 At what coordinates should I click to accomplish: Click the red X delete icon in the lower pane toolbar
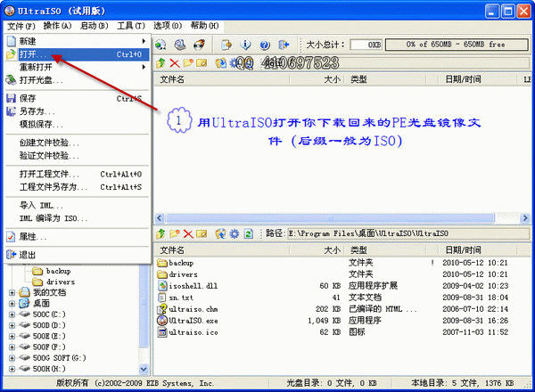(190, 233)
